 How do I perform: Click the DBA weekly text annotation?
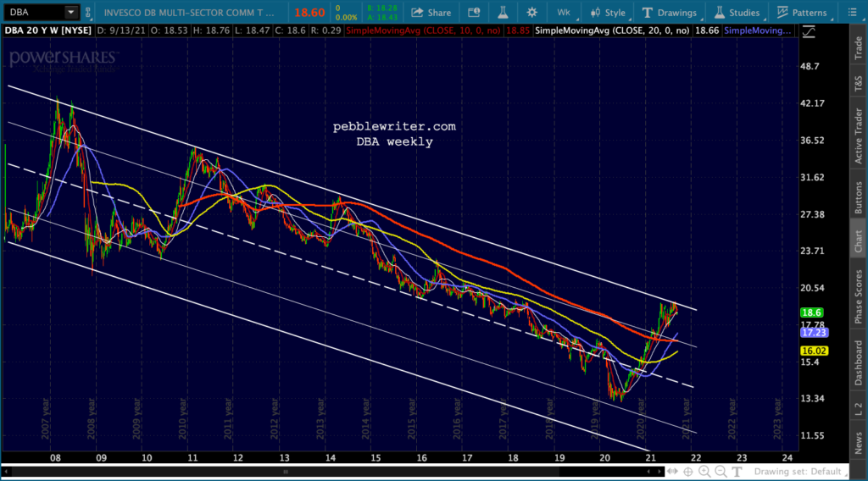click(394, 142)
